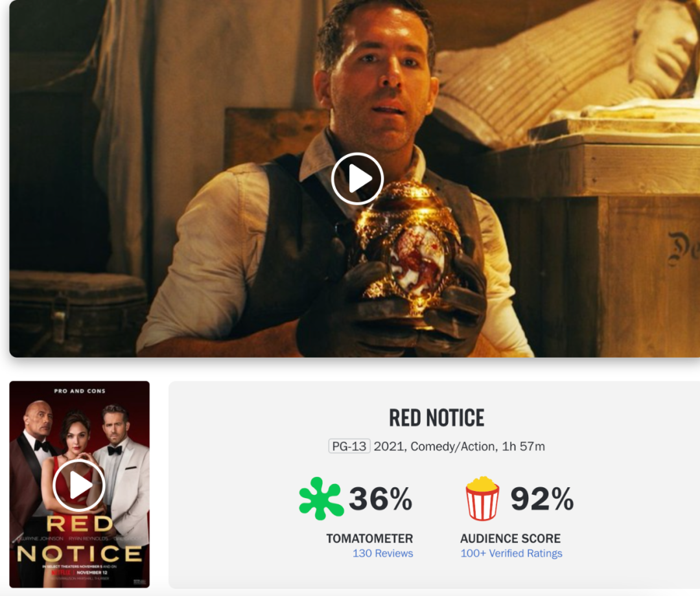Click the Netflix logo on the poster
This screenshot has height=596, width=700.
(61, 573)
